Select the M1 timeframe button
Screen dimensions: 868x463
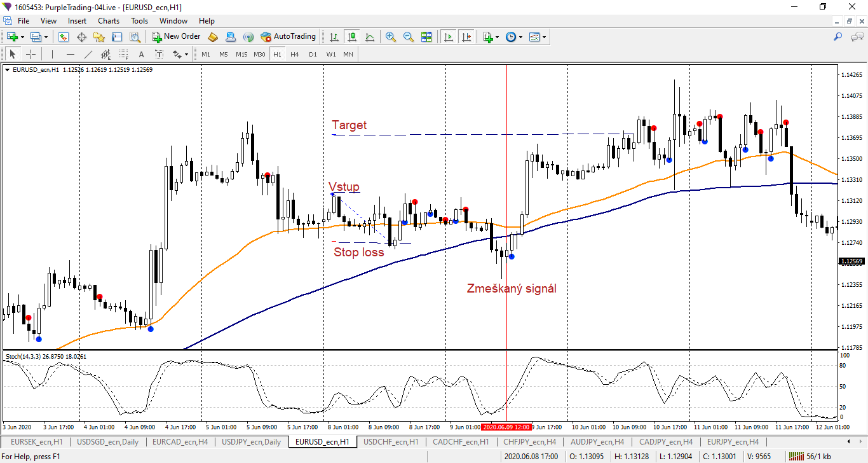[x=206, y=54]
